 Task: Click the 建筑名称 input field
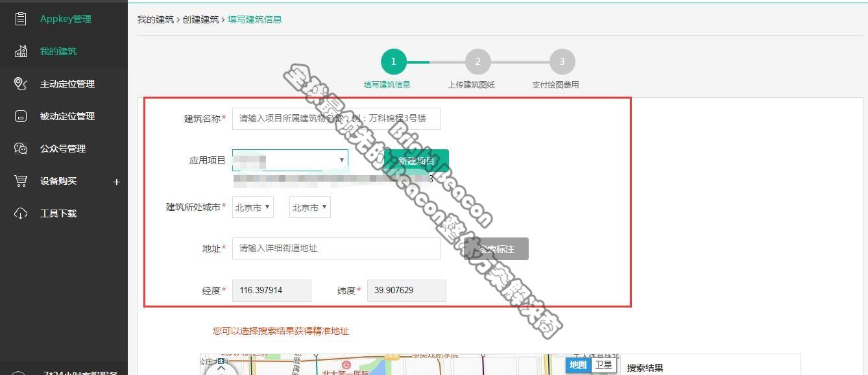tap(337, 119)
